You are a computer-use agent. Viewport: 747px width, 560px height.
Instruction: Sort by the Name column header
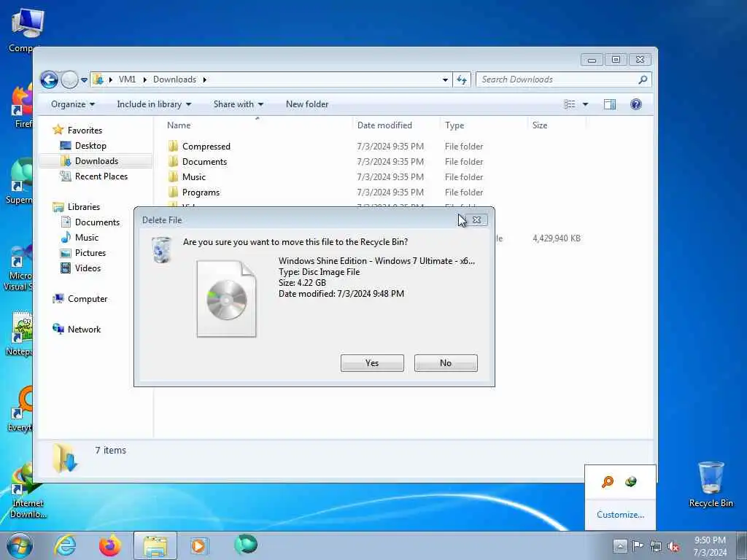179,125
